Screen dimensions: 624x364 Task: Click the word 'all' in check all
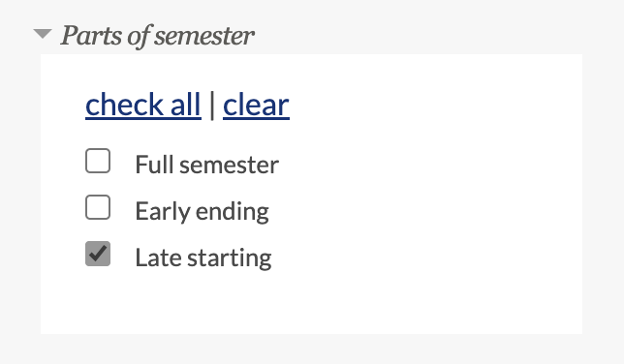[186, 105]
